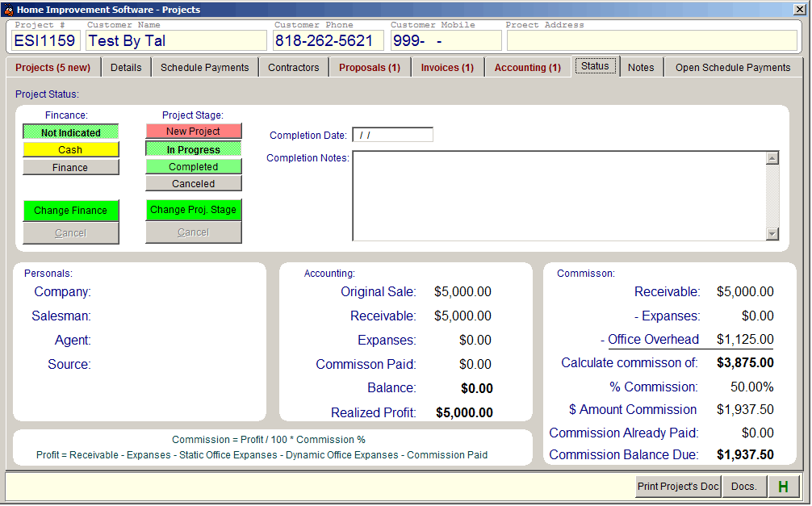Open the Notes tab
This screenshot has height=506, width=812.
point(641,67)
